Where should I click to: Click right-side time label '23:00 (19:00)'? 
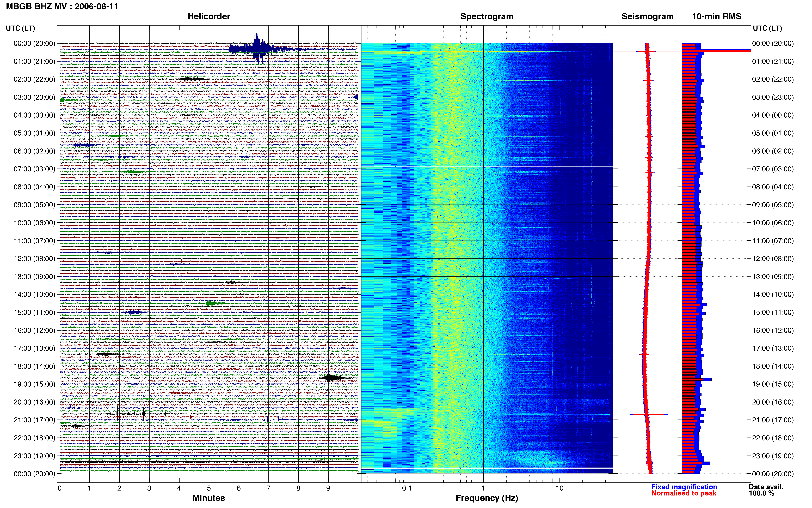tap(773, 456)
